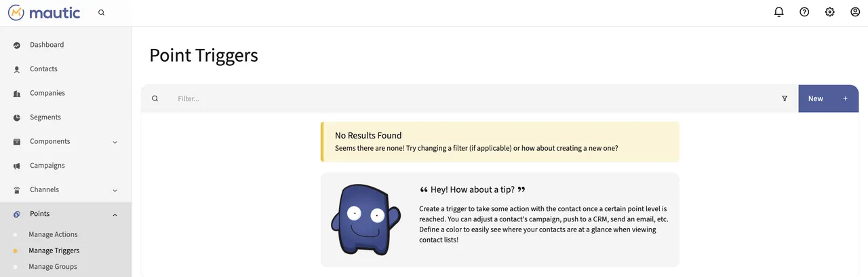Click the magnifier icon in filter bar
The image size is (868, 277).
[x=155, y=98]
